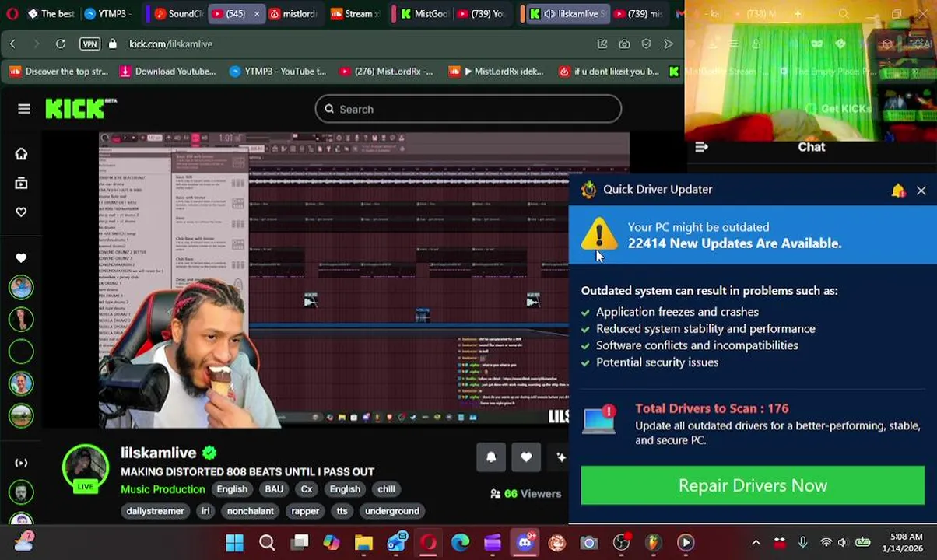Click the Kick logo
This screenshot has width=937, height=560.
(x=80, y=109)
